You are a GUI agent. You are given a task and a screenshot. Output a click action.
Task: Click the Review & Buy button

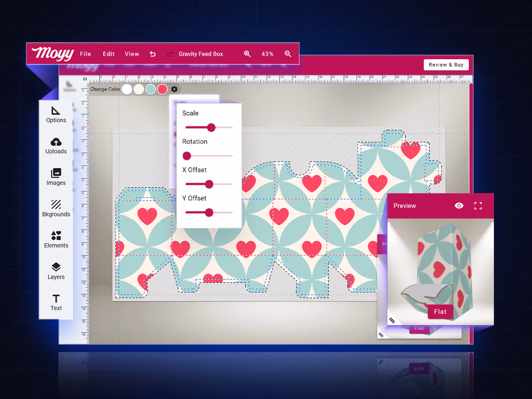tap(446, 65)
